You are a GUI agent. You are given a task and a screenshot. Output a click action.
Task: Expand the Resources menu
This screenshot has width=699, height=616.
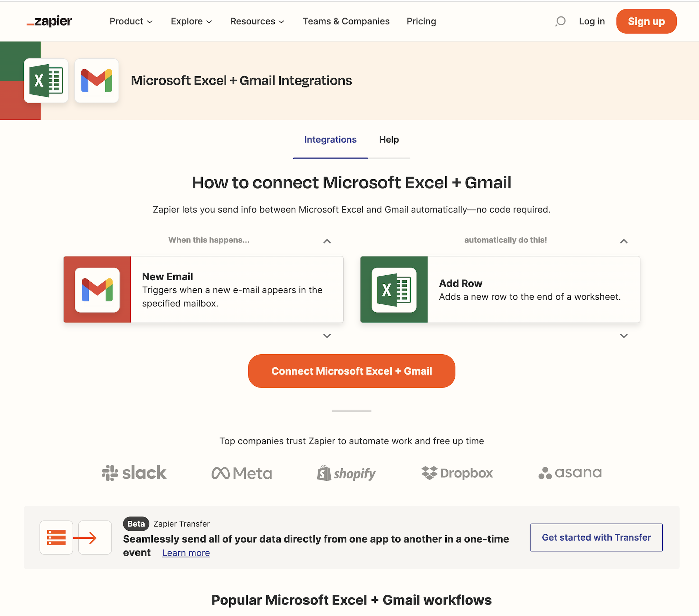[258, 21]
